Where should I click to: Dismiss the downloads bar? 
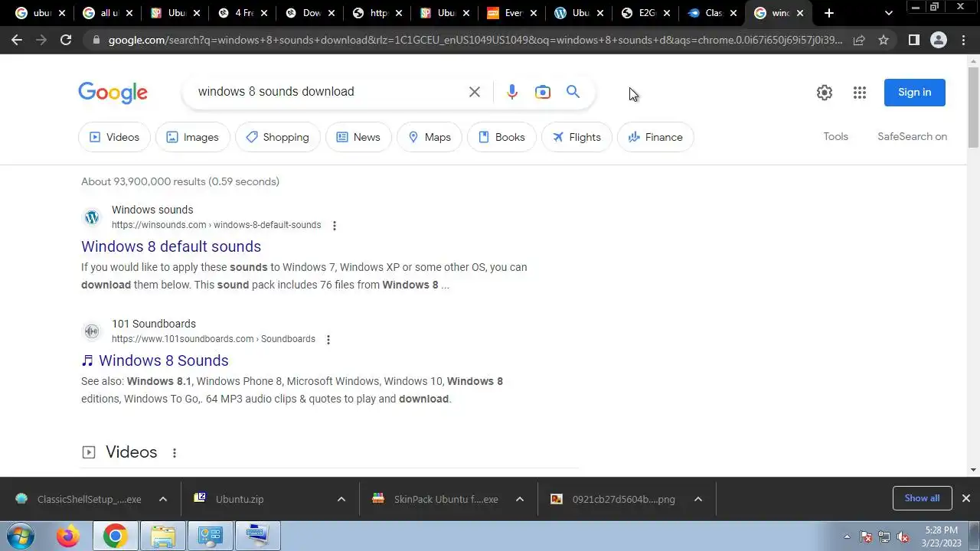click(x=965, y=498)
